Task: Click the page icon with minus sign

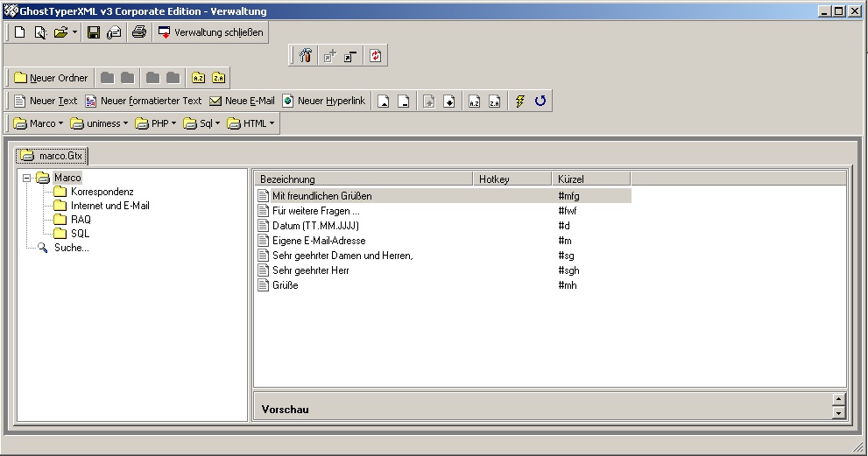Action: 404,102
